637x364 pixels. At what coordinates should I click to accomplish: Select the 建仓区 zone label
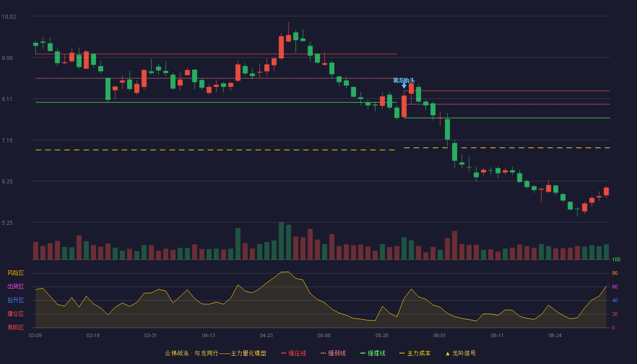(15, 314)
